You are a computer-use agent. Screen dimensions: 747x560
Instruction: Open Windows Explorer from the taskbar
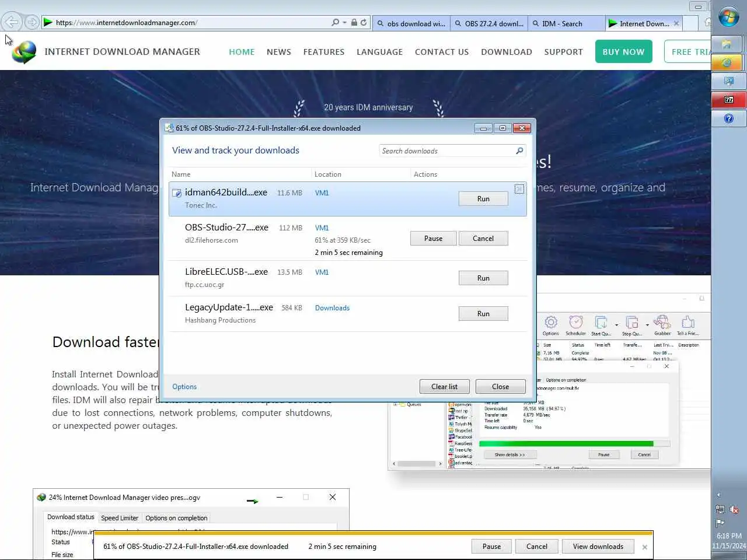pos(727,44)
